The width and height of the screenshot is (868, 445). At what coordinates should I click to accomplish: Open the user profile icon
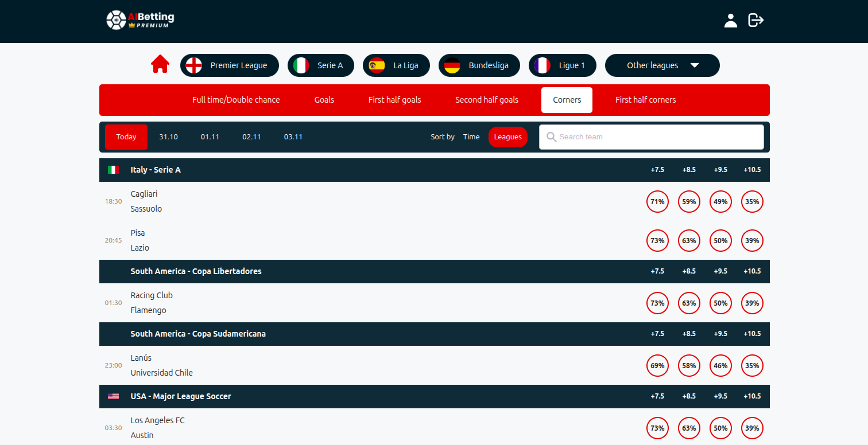tap(730, 21)
